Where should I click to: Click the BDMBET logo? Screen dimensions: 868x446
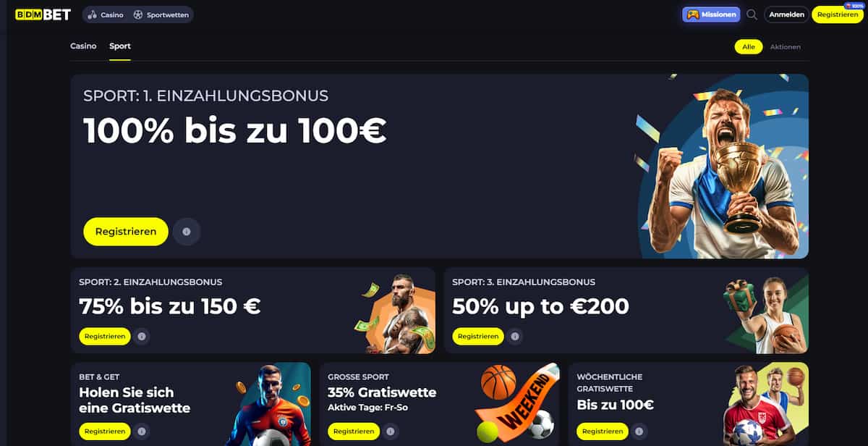click(43, 14)
